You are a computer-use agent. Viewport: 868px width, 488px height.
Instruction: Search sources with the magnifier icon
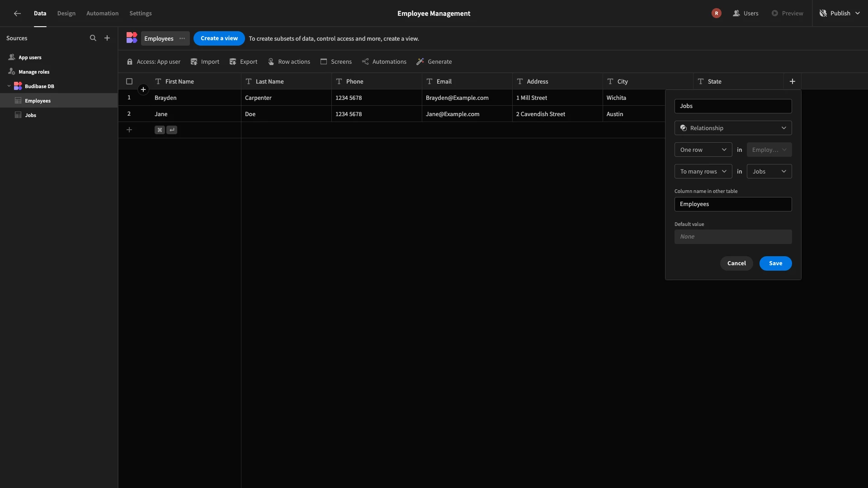click(93, 38)
